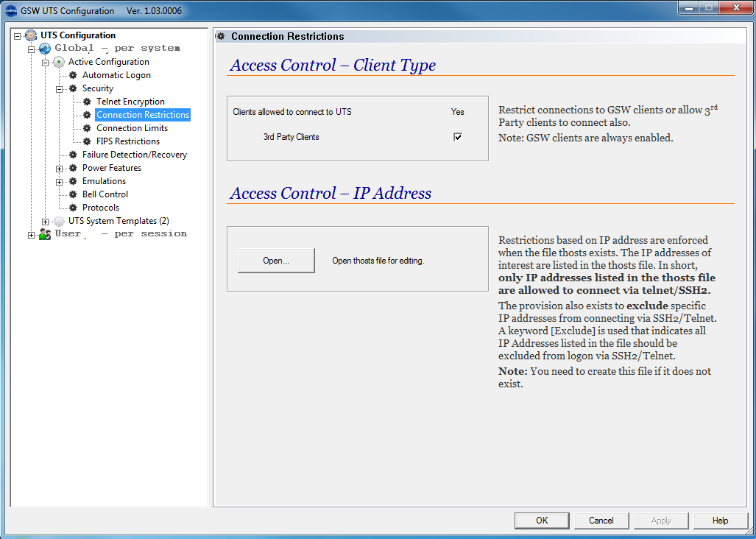Screen dimensions: 756x539
Task: Click the UTS Configuration root gear icon
Action: click(31, 35)
